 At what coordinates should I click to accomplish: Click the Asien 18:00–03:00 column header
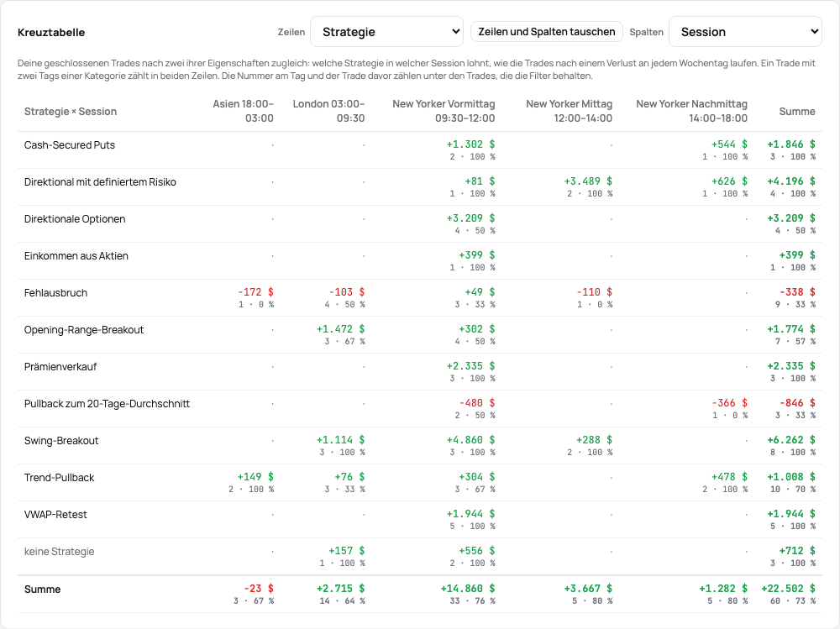coord(244,111)
